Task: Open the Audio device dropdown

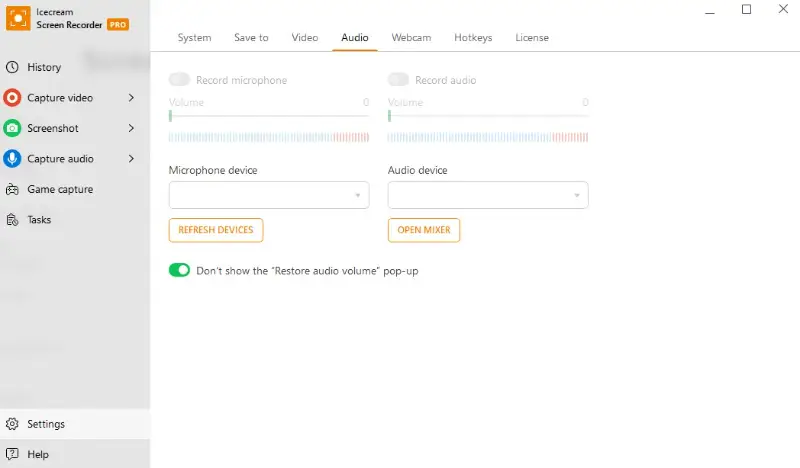Action: [488, 195]
